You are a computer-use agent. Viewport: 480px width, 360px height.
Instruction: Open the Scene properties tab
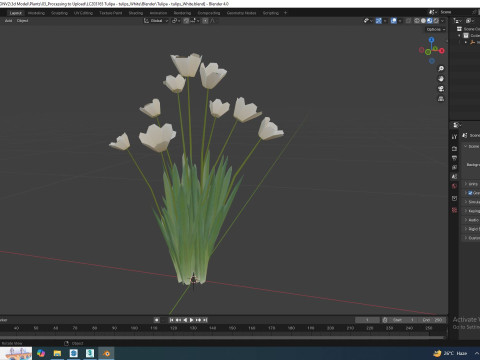click(454, 177)
